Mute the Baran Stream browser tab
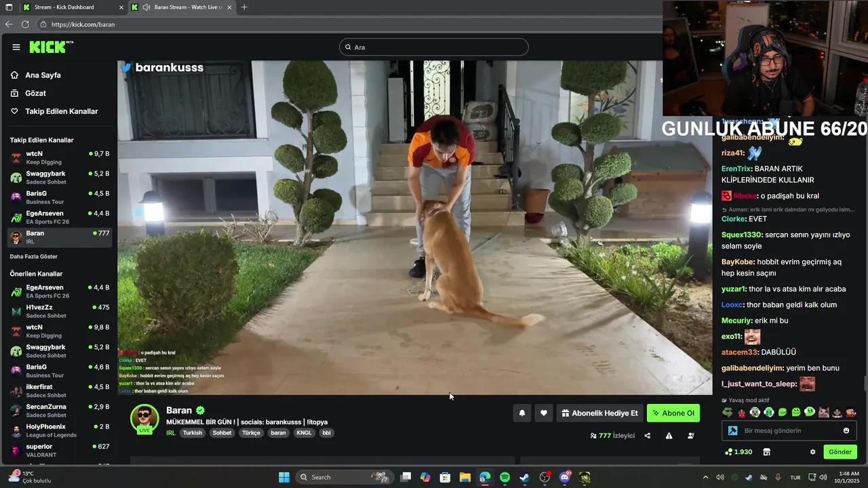 pos(146,7)
